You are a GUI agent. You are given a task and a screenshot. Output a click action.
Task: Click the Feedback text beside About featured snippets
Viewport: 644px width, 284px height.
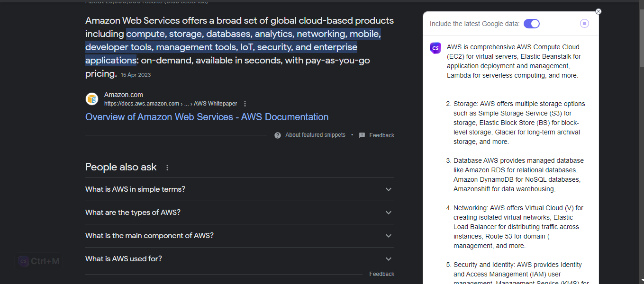[381, 135]
